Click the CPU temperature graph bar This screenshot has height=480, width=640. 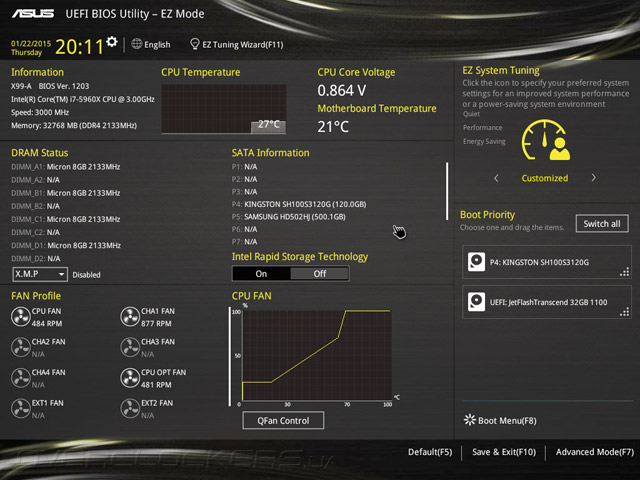269,126
